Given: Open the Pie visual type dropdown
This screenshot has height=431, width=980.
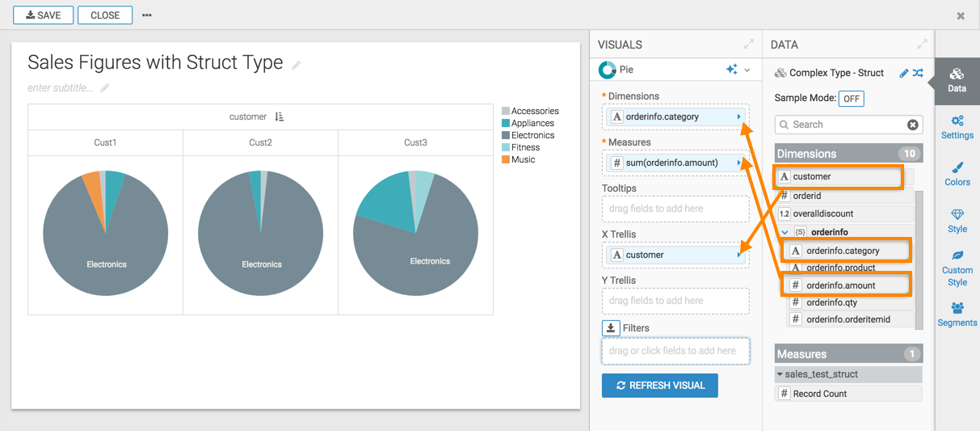Looking at the screenshot, I should coord(747,70).
